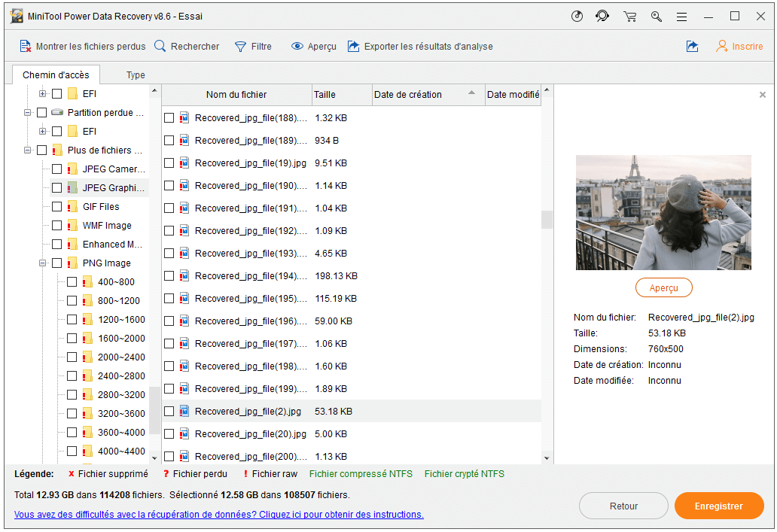Click the Paris preview image thumbnail
The width and height of the screenshot is (777, 532).
coord(663,212)
